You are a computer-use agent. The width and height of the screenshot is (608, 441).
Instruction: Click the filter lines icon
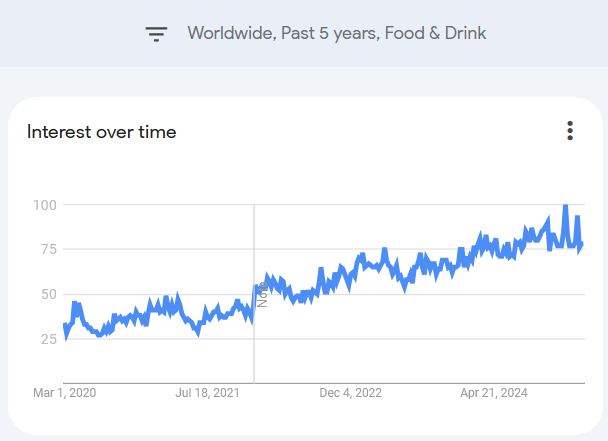pos(156,34)
